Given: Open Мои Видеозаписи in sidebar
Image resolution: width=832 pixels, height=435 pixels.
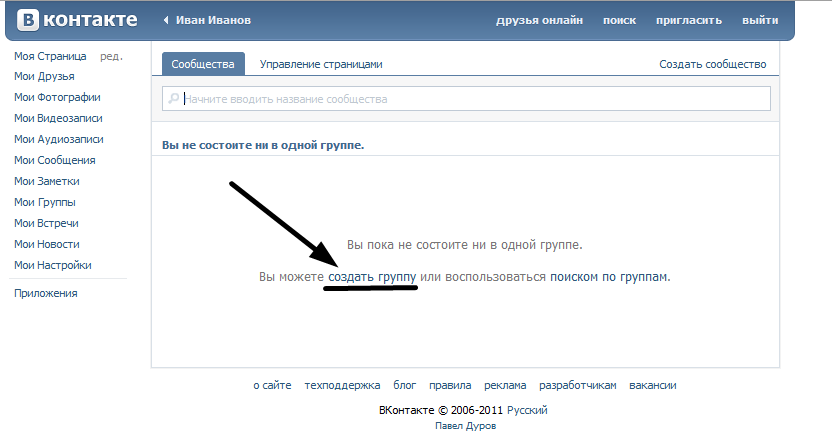Looking at the screenshot, I should coord(58,118).
